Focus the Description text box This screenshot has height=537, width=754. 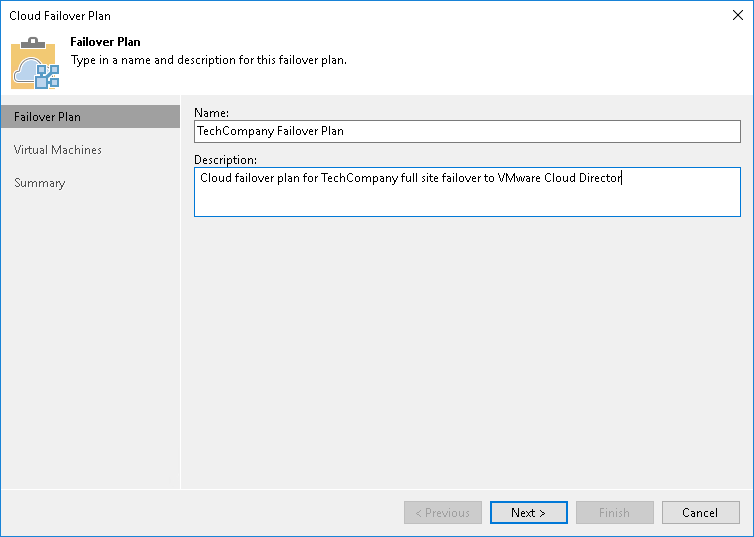[x=467, y=192]
